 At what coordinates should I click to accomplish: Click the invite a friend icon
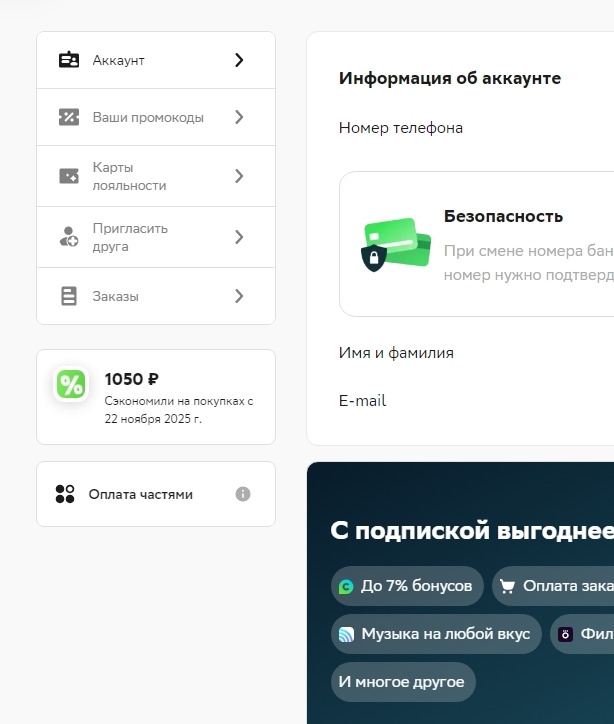pos(69,237)
